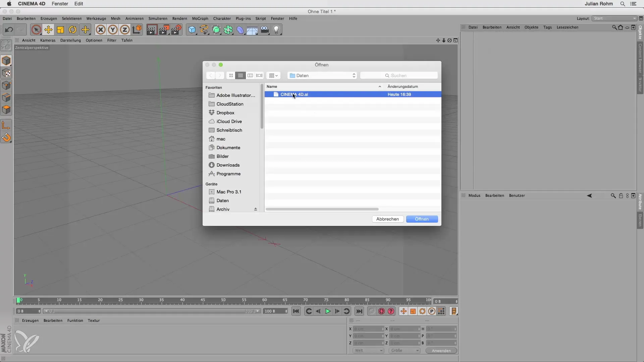Enable polygon mode in left palette

pos(6,110)
